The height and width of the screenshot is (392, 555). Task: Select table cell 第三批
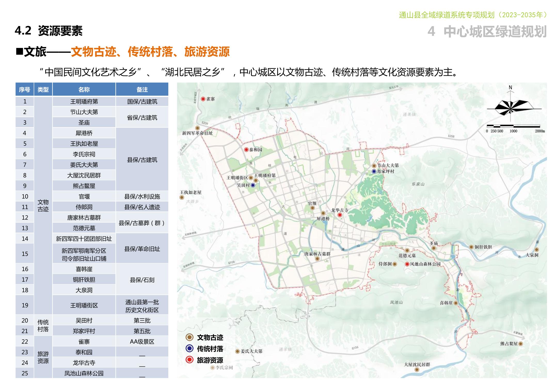(x=142, y=321)
